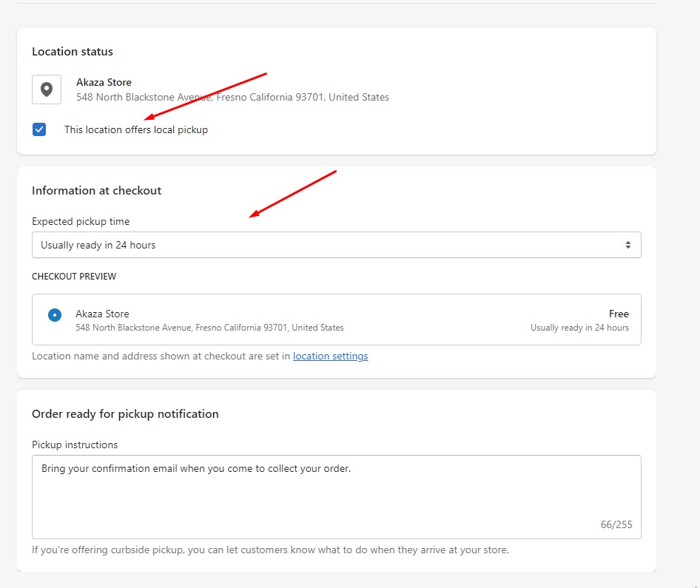Click the 66/255 character counter
Screen dimensions: 700x588
(616, 524)
